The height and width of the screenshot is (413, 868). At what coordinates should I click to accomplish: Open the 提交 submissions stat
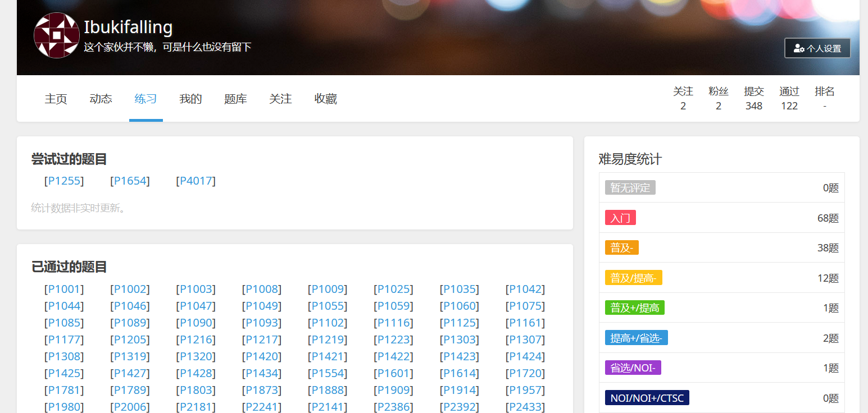click(x=753, y=98)
